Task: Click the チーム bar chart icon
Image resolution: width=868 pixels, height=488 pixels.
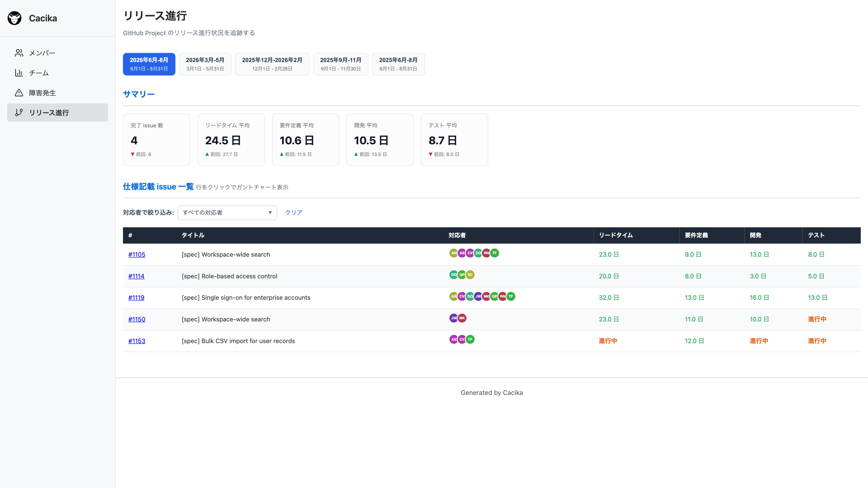Action: (x=19, y=73)
